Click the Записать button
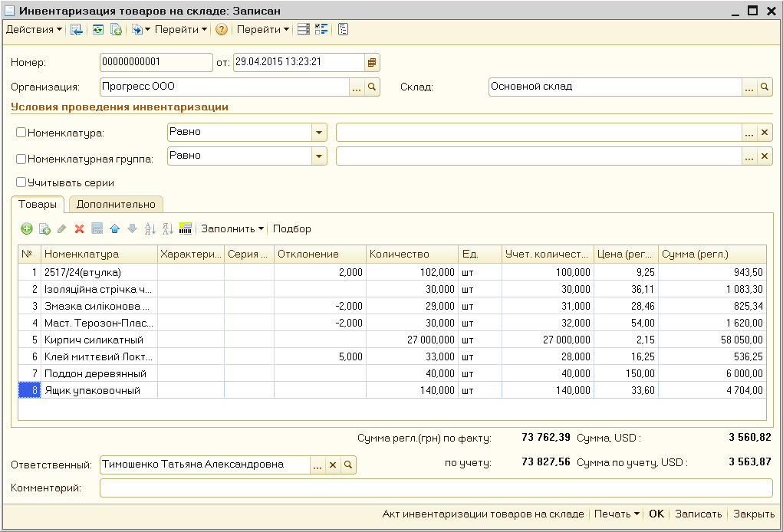The width and height of the screenshot is (783, 532). [x=698, y=514]
